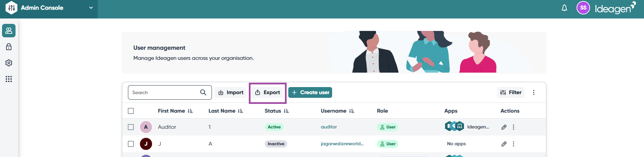Click Create user button
This screenshot has width=644, height=157.
coord(310,92)
